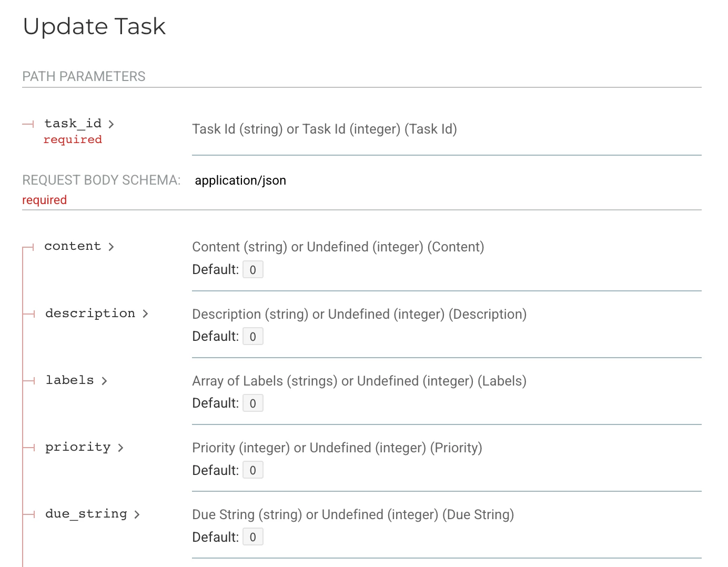Click the task_id parameter name
Screen dimensions: 728x567
point(73,124)
